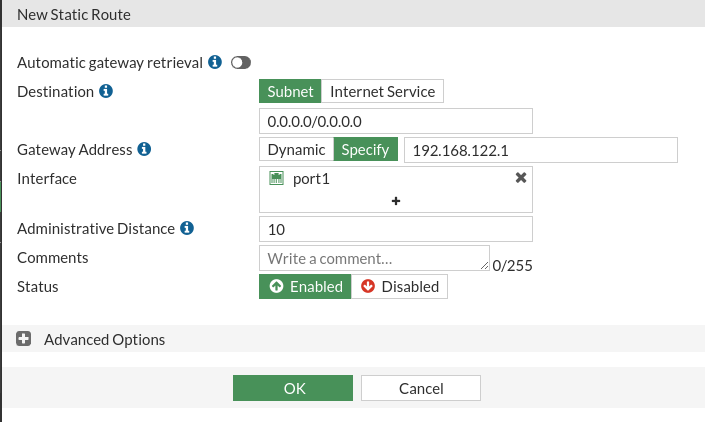Click the Gateway Address info icon

[x=144, y=149]
